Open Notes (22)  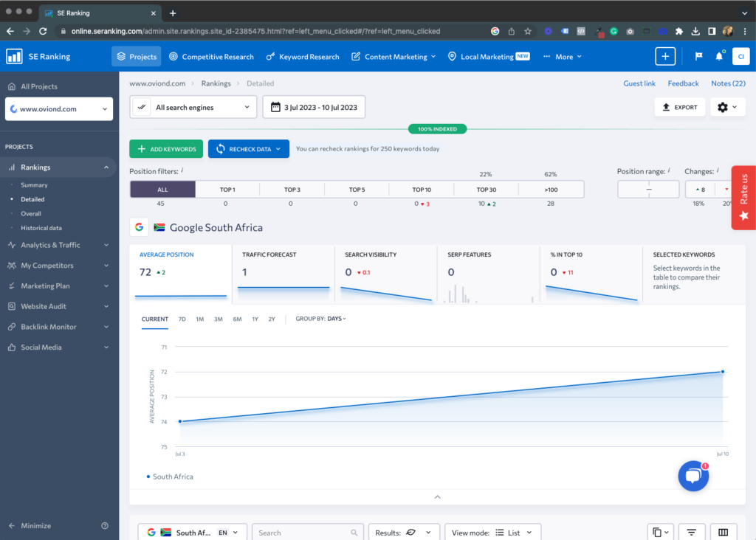pos(728,83)
